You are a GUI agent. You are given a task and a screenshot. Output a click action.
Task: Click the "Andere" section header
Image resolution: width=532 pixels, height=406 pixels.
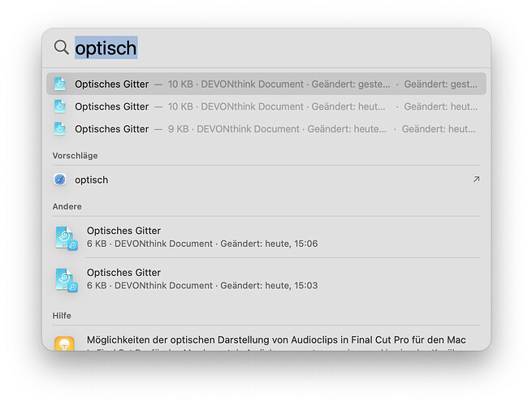(67, 207)
